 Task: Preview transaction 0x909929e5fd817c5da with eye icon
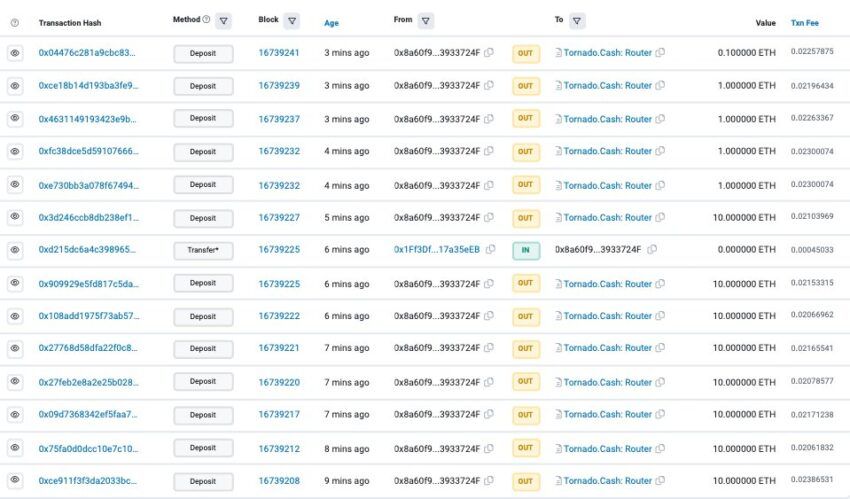pyautogui.click(x=15, y=283)
